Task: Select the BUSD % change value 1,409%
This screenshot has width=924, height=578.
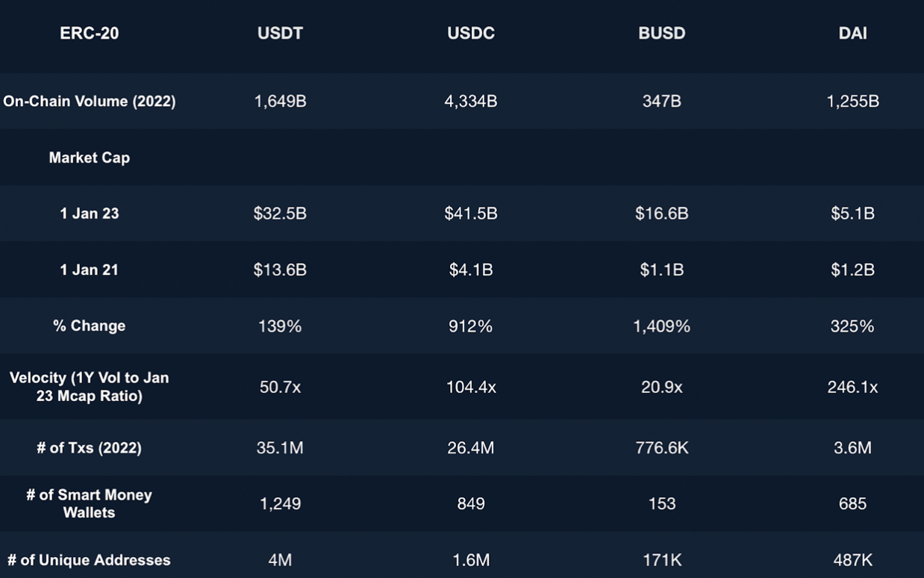Action: 662,326
